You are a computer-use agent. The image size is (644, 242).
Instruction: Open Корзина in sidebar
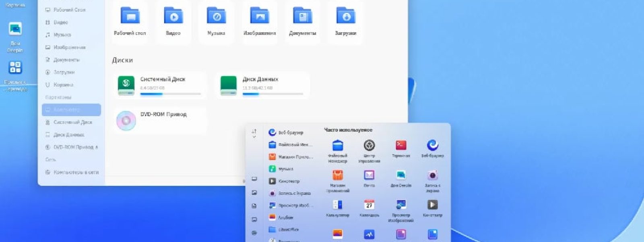pos(71,85)
